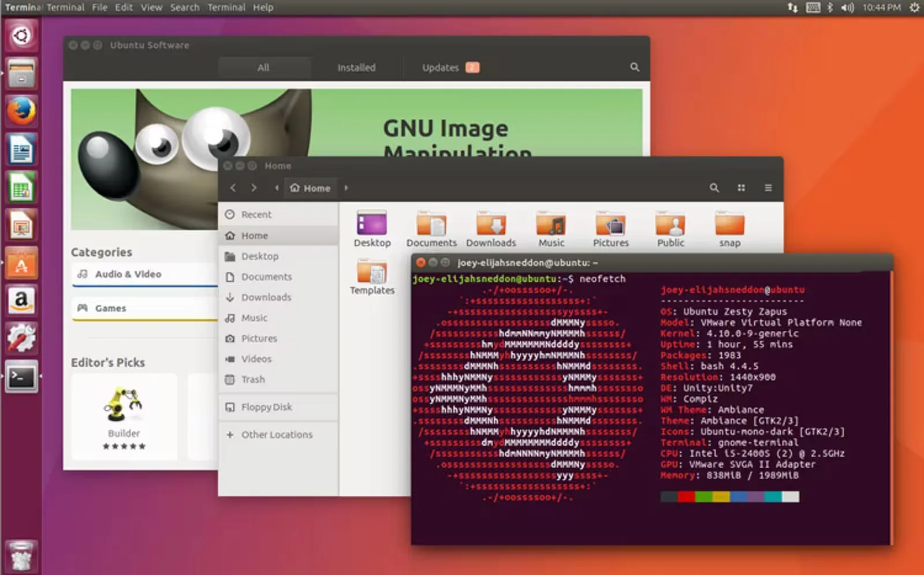Launch Firefox from the launcher
Screen dimensions: 924x575
21,111
